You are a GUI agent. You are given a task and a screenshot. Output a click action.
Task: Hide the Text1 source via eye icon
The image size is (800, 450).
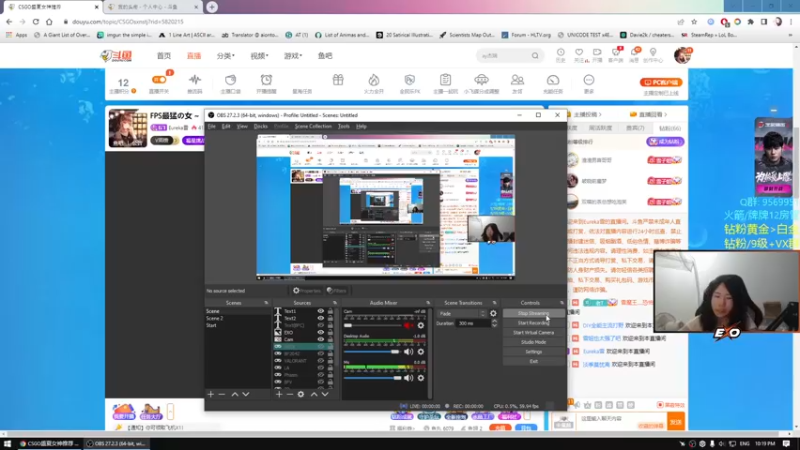[320, 311]
